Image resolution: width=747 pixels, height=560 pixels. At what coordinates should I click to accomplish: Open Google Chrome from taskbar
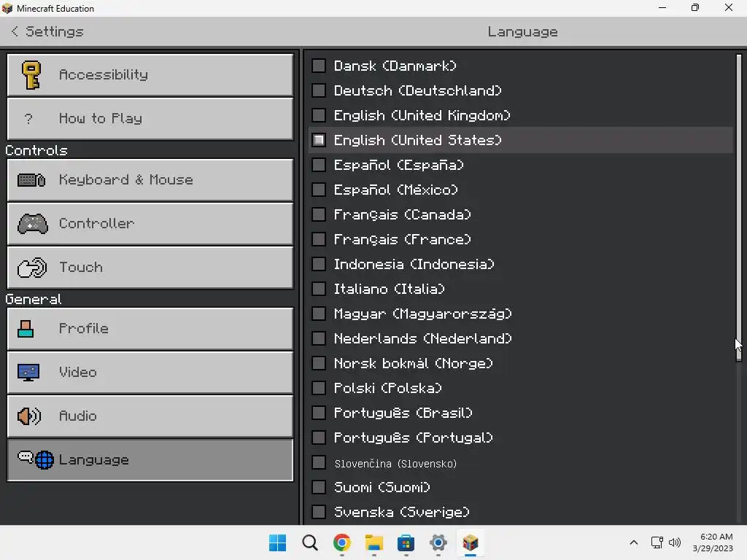[x=341, y=542]
